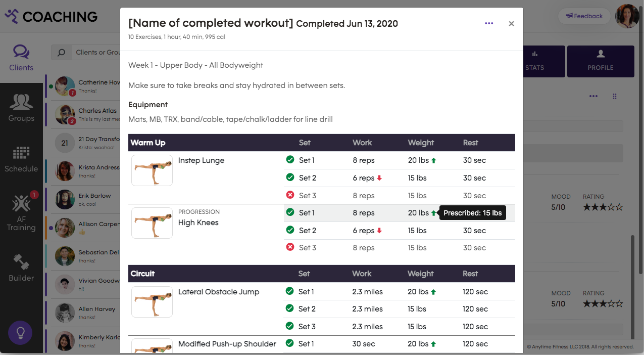Click High Knees exercise thumbnail
This screenshot has height=355, width=644.
[152, 223]
